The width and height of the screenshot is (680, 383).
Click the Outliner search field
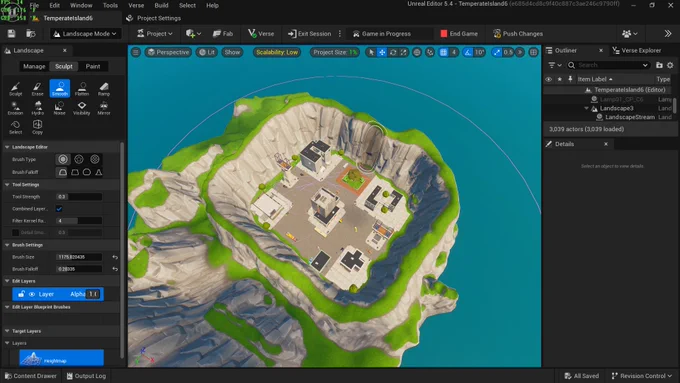tap(608, 65)
